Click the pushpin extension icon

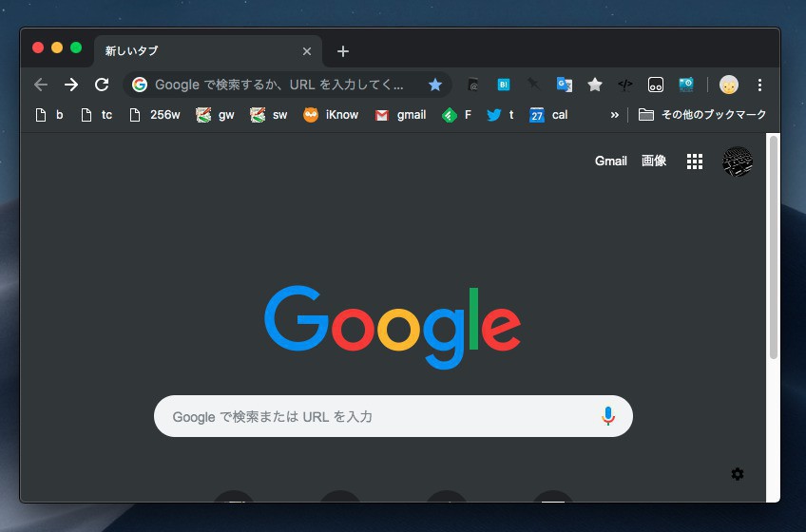coord(533,84)
